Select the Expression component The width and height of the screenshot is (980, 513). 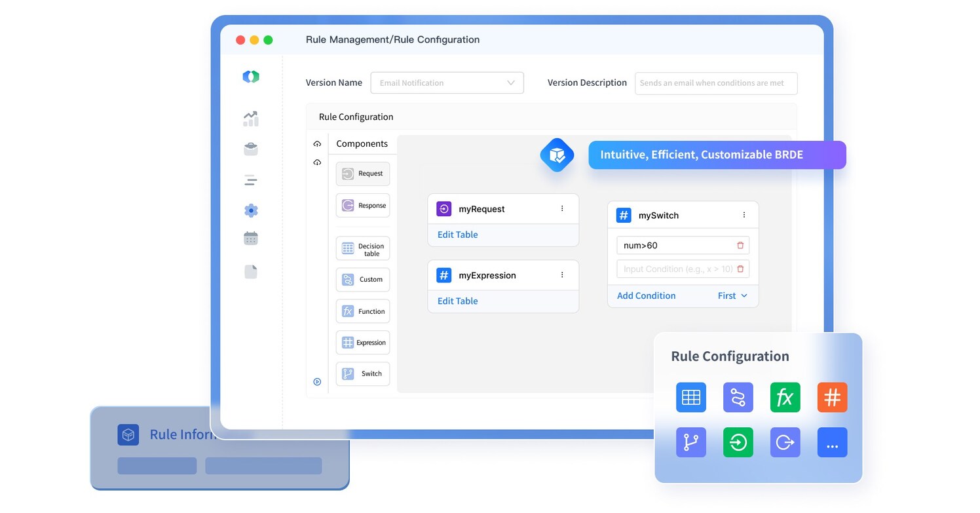tap(362, 343)
